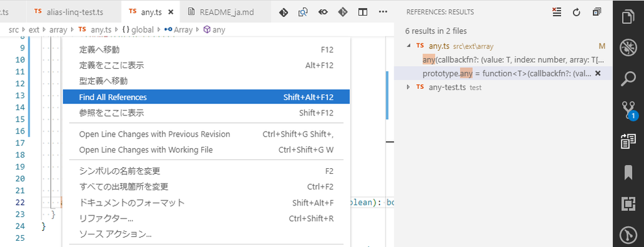Split the editor to the right
644x247 pixels.
coord(363,12)
